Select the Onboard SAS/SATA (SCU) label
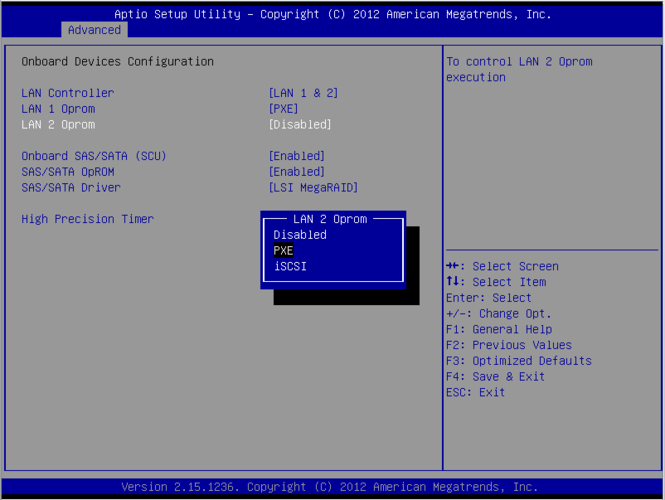Image resolution: width=665 pixels, height=500 pixels. (x=94, y=156)
